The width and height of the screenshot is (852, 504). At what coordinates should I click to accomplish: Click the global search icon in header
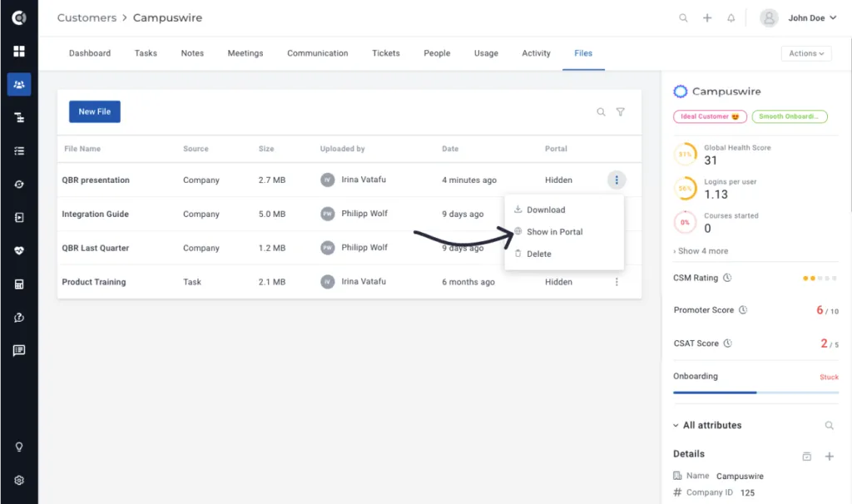(x=683, y=18)
